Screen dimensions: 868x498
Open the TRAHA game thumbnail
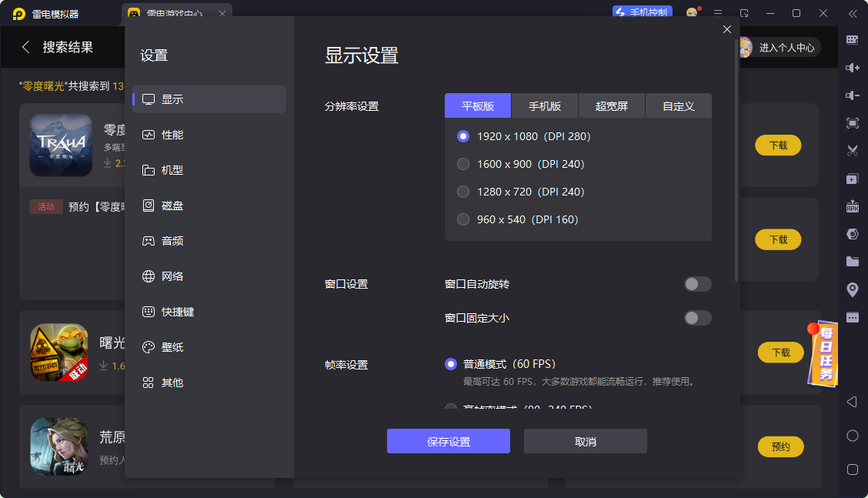(61, 145)
